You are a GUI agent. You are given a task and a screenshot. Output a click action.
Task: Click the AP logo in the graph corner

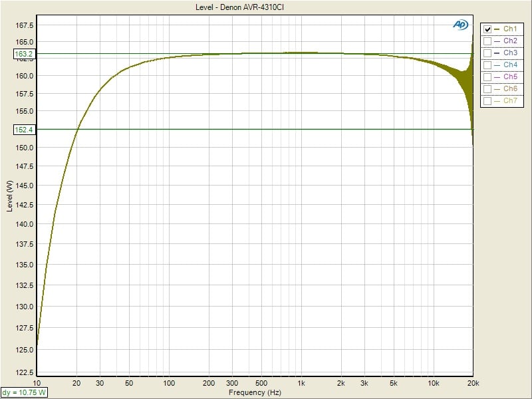[x=460, y=24]
